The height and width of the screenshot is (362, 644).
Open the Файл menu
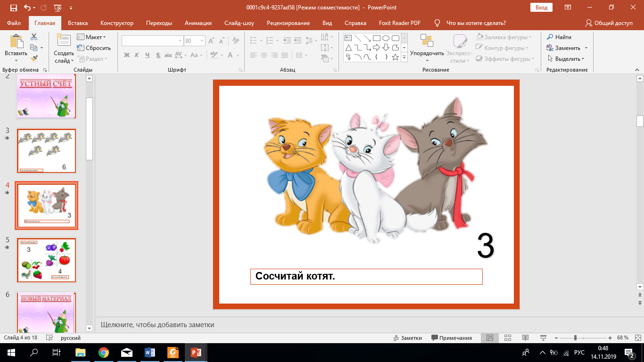[x=14, y=23]
